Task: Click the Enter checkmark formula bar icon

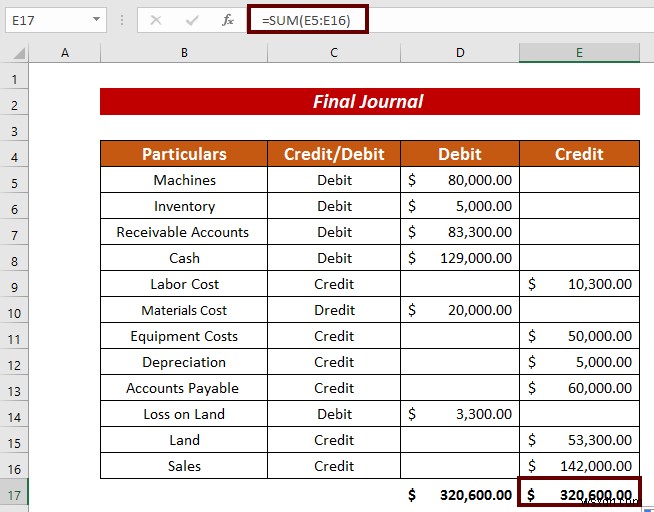Action: point(192,20)
